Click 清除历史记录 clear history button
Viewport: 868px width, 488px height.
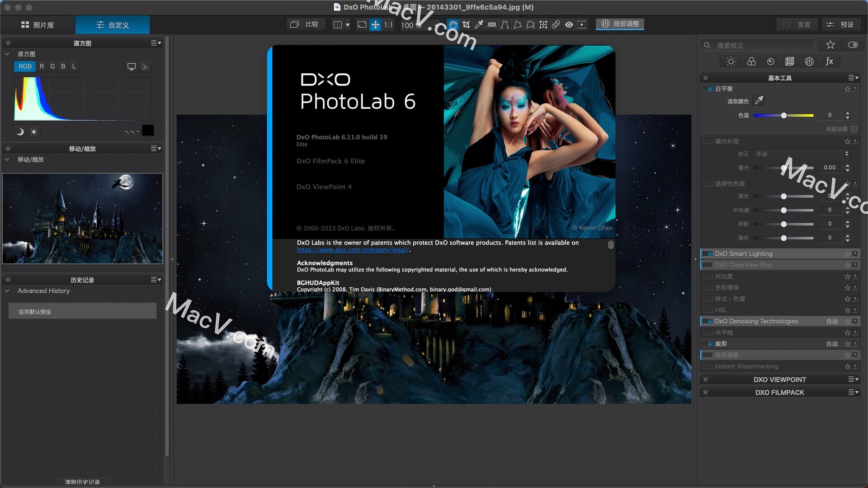pyautogui.click(x=82, y=482)
